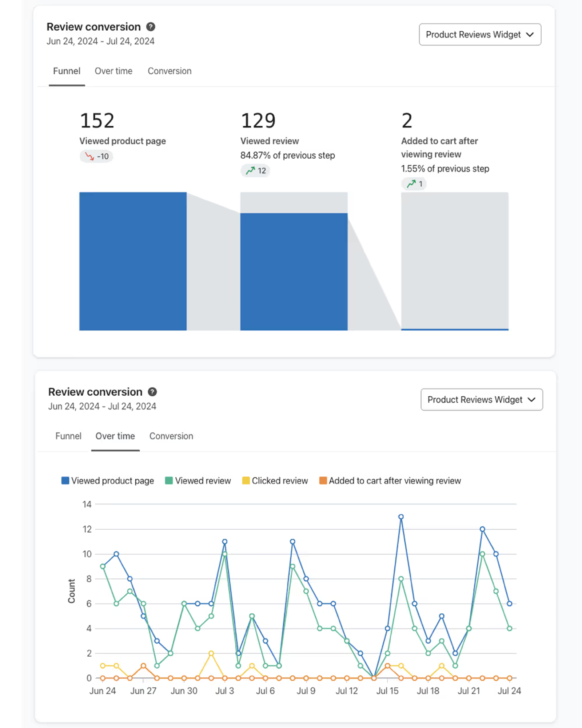Toggle the Viewed review legend series
The image size is (582, 728).
pos(198,481)
